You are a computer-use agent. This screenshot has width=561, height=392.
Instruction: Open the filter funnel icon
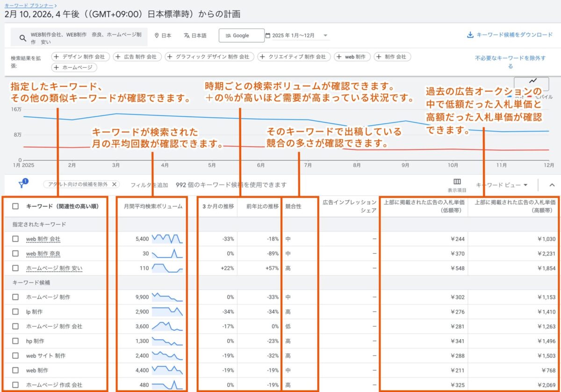click(22, 184)
